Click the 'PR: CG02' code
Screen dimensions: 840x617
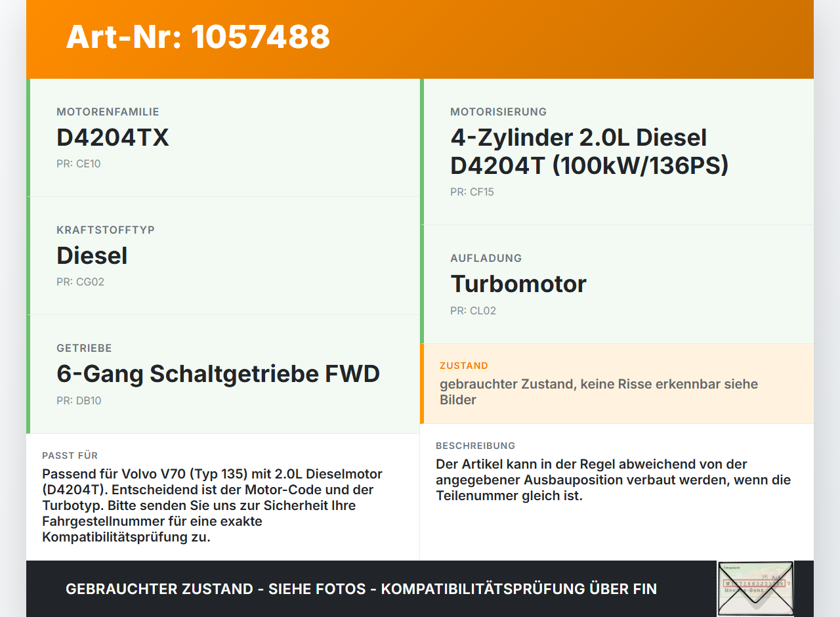(80, 282)
